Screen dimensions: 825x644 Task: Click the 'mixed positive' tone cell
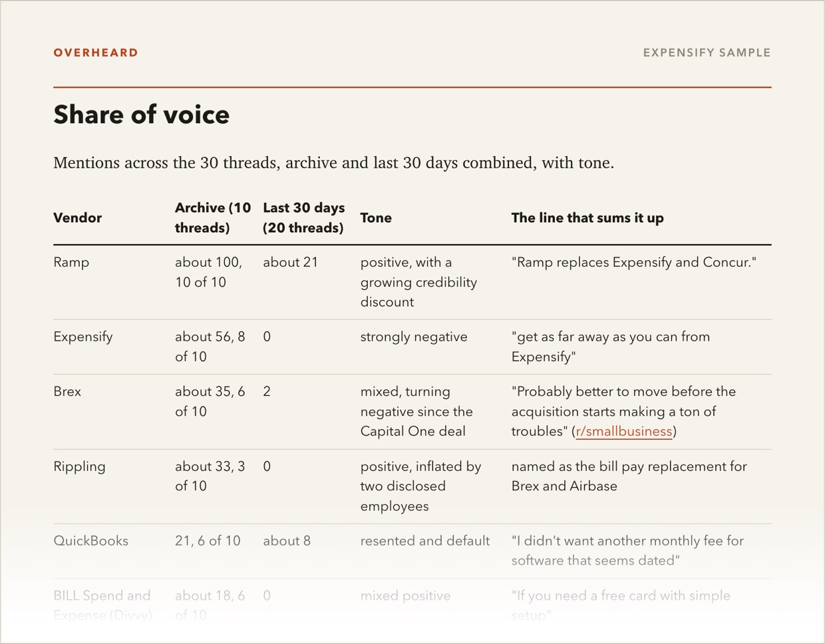[x=405, y=595]
